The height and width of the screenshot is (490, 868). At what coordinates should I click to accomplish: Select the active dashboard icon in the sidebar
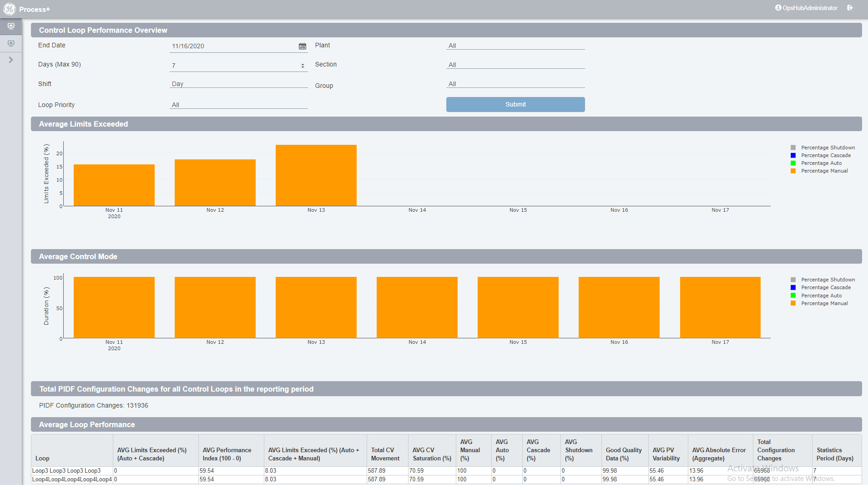11,26
